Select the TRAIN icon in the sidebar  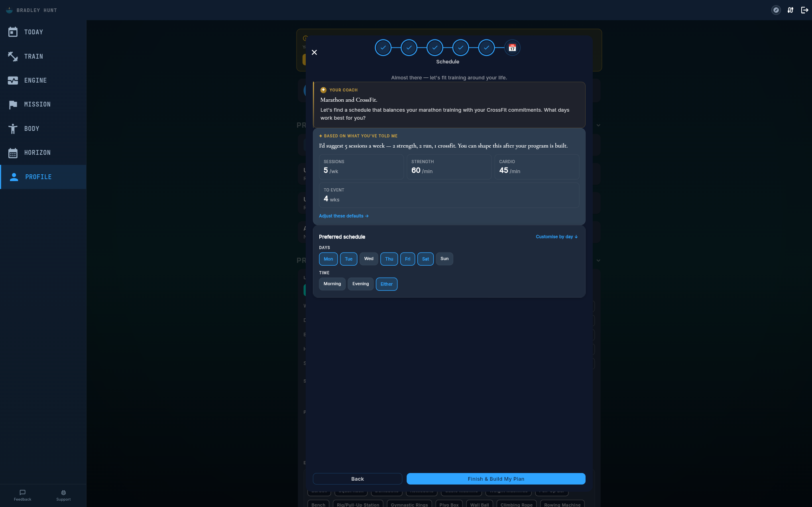click(x=13, y=56)
